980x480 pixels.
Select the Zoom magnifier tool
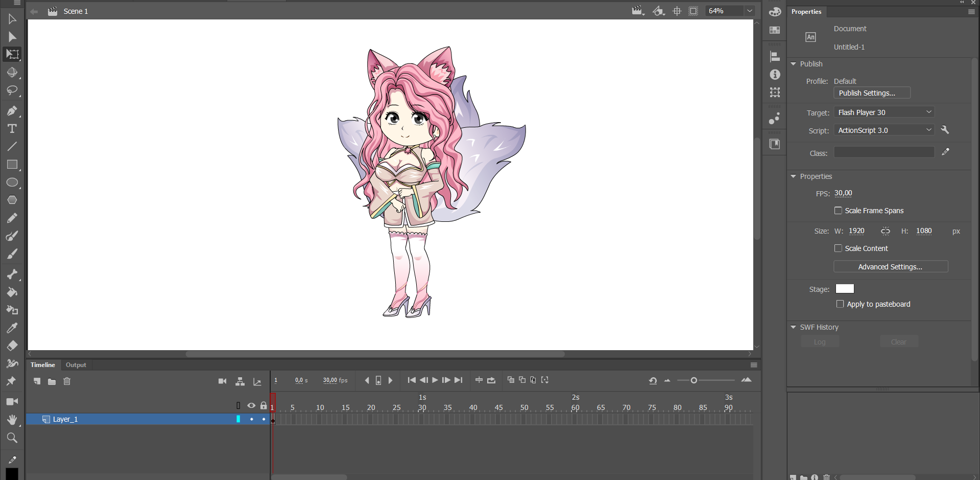tap(12, 438)
